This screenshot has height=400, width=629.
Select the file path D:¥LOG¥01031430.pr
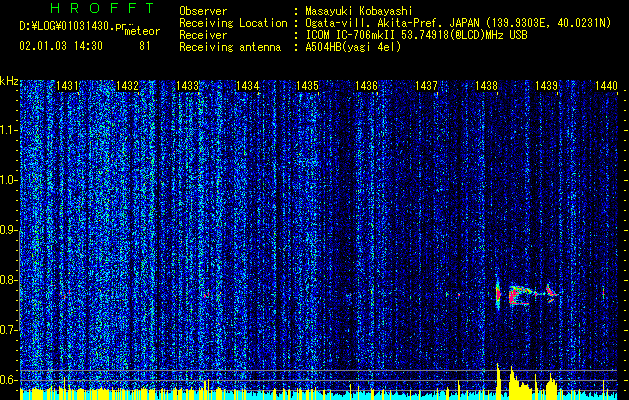(x=72, y=26)
